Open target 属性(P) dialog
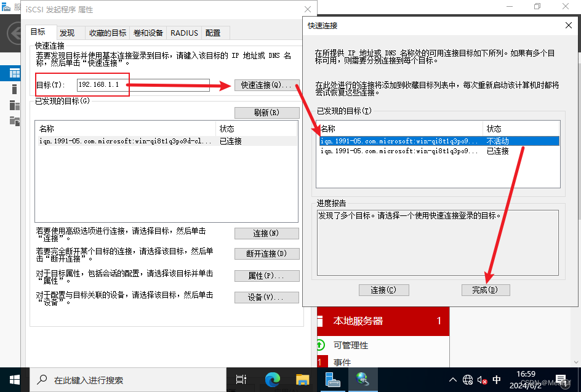The height and width of the screenshot is (392, 581). click(266, 276)
